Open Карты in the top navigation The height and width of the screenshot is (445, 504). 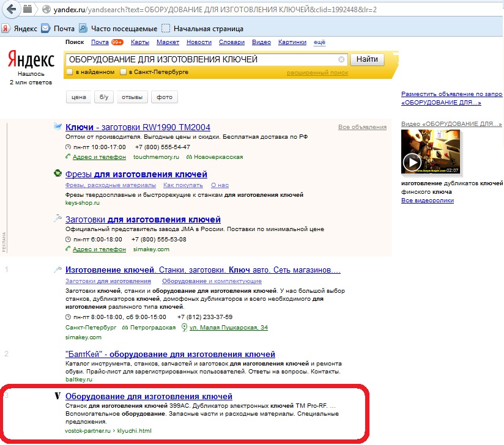140,42
